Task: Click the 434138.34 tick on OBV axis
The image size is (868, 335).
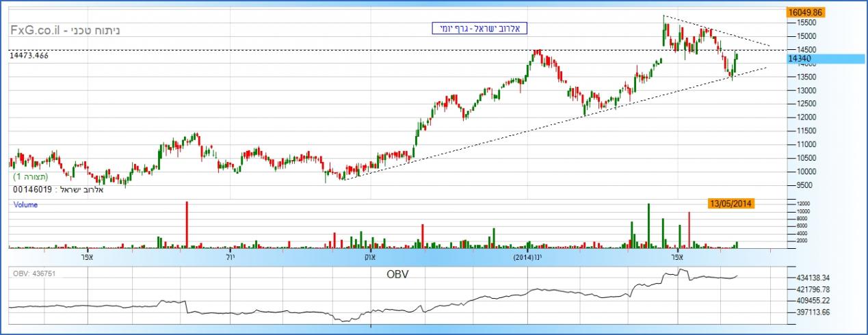Action: 811,278
